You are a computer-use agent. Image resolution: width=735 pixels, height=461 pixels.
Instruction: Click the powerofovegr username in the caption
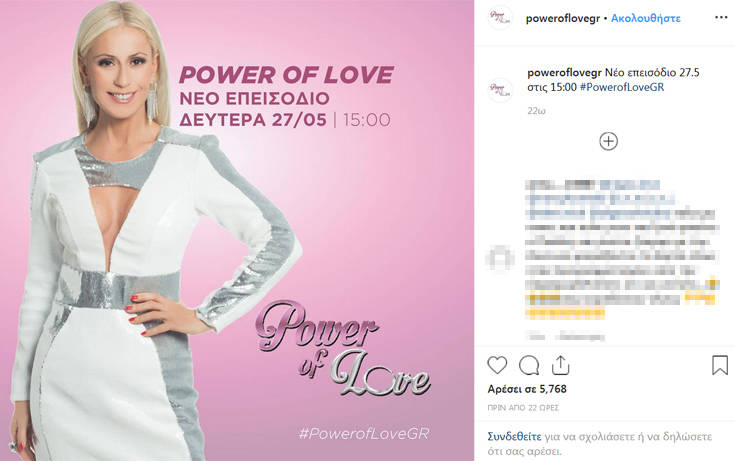[564, 73]
